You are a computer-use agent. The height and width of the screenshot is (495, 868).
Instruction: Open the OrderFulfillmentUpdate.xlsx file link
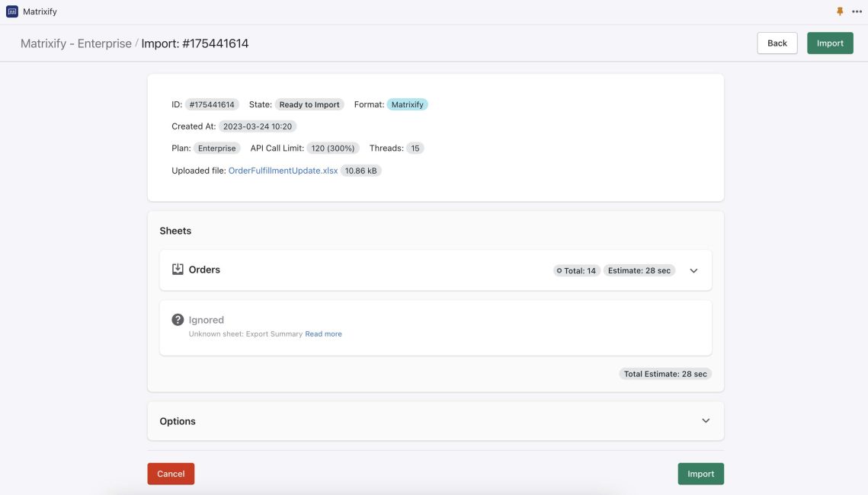pyautogui.click(x=283, y=171)
